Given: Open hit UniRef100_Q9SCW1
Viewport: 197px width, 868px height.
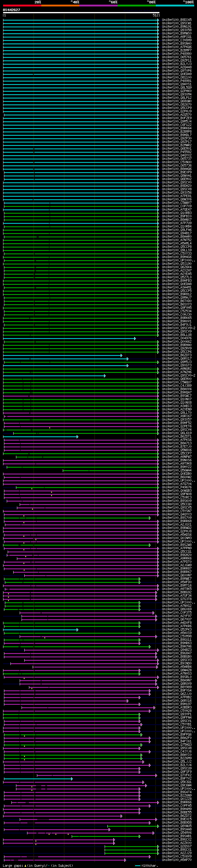Looking at the screenshot, I should [177, 23].
